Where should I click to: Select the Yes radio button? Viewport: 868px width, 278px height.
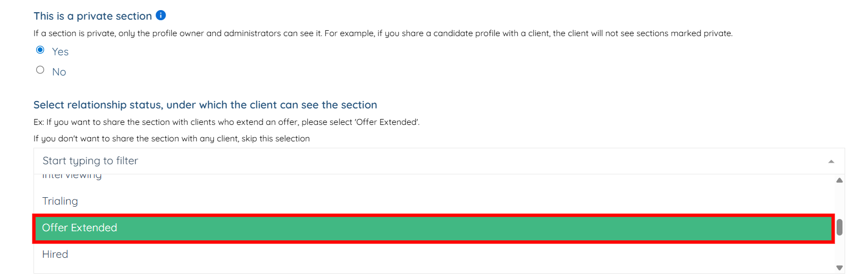pyautogui.click(x=40, y=50)
